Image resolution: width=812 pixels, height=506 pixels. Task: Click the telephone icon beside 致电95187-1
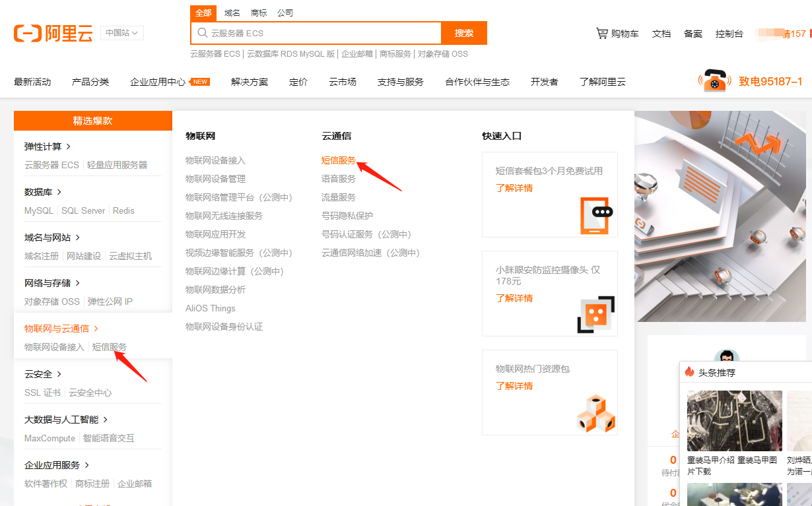pos(714,81)
